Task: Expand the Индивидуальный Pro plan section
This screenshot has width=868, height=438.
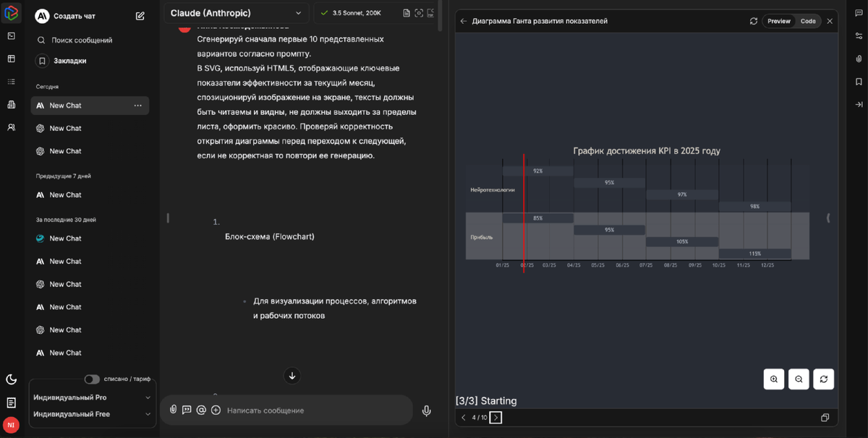Action: point(92,398)
